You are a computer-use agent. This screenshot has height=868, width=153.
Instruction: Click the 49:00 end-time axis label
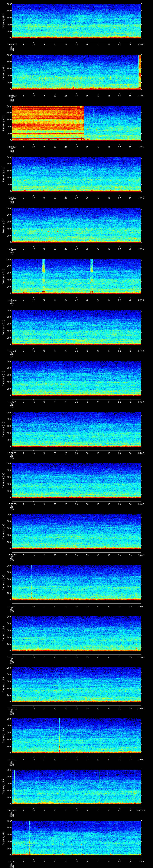(141, 249)
